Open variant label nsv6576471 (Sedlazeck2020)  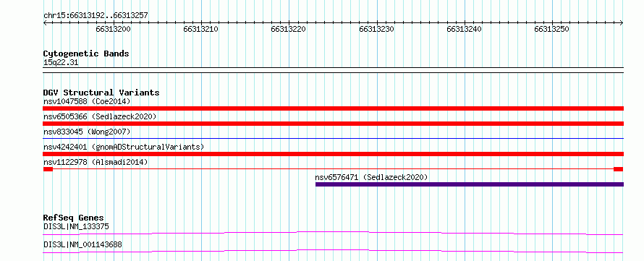pyautogui.click(x=372, y=177)
